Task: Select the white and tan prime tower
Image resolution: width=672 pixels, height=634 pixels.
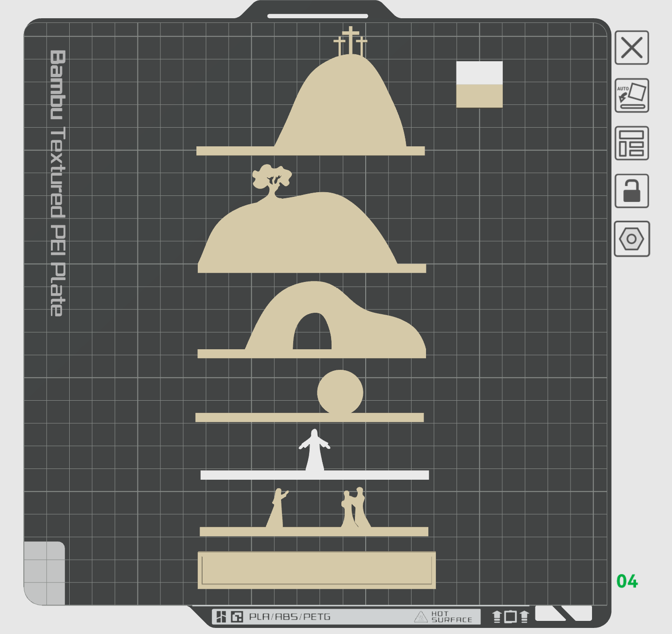Action: pos(479,84)
